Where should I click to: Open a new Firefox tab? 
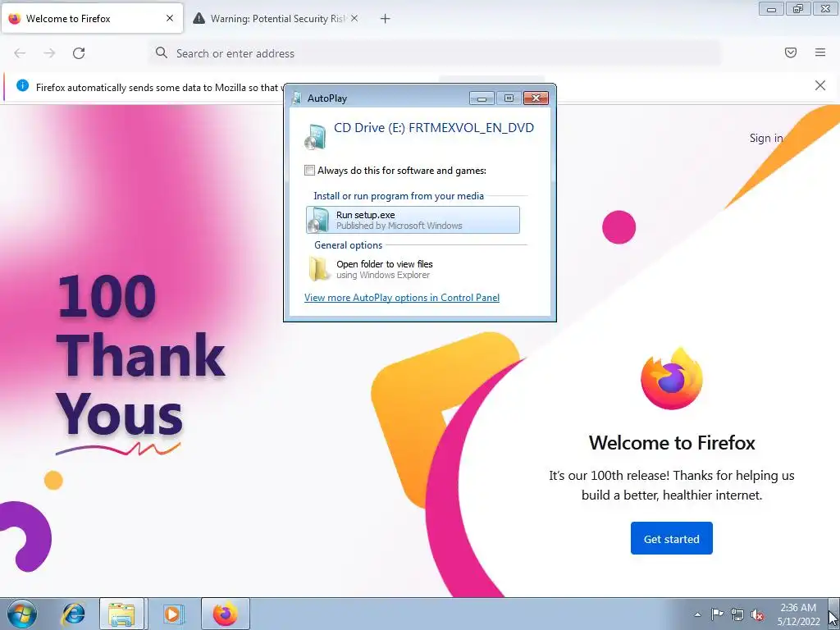click(x=385, y=19)
